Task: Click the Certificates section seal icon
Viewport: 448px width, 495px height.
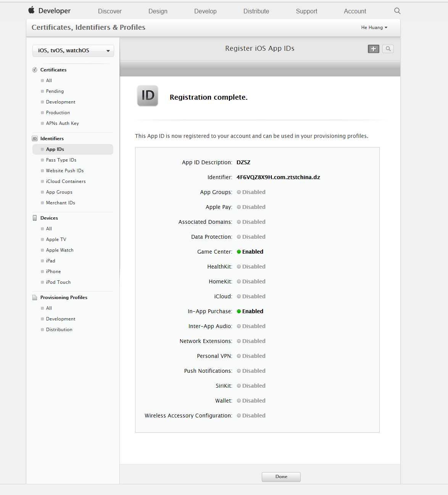Action: pyautogui.click(x=35, y=70)
